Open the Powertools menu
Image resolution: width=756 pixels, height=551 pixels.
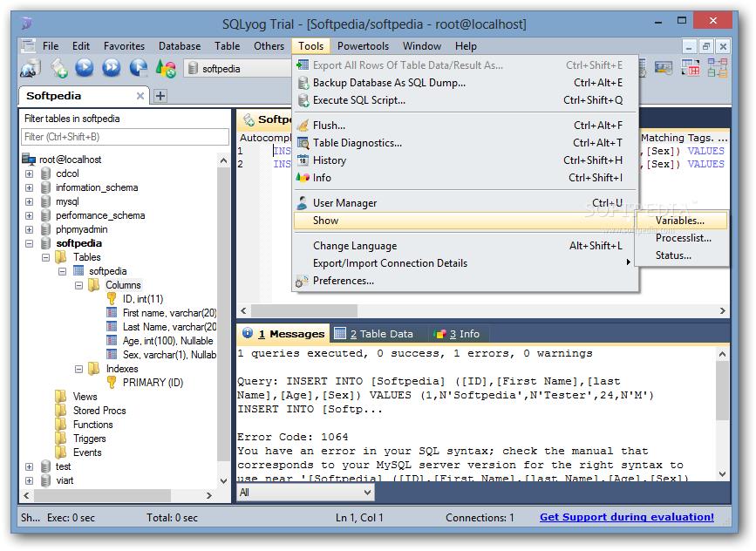pos(363,46)
